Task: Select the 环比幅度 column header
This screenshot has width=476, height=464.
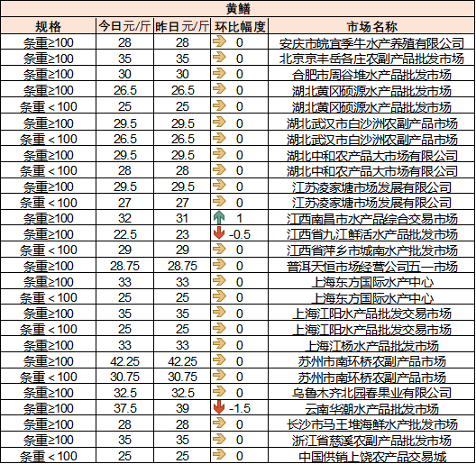Action: pos(240,26)
